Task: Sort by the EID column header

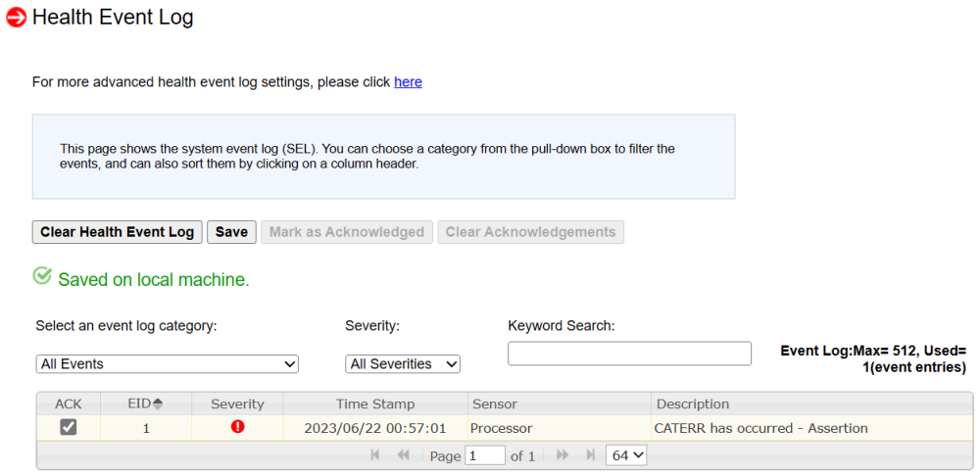Action: click(x=146, y=404)
